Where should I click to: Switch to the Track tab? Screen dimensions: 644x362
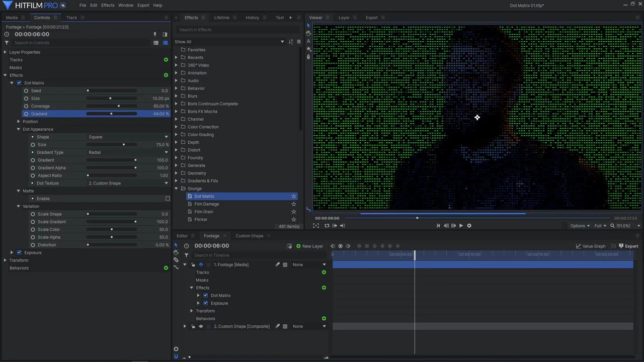tap(71, 18)
